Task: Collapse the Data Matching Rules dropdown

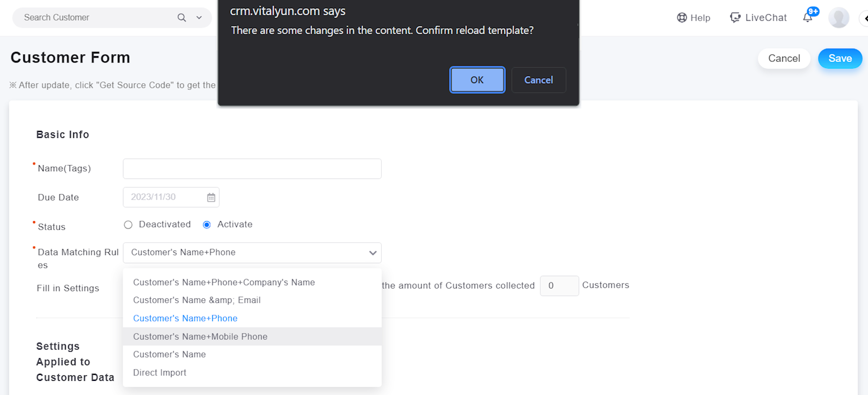Action: point(372,253)
